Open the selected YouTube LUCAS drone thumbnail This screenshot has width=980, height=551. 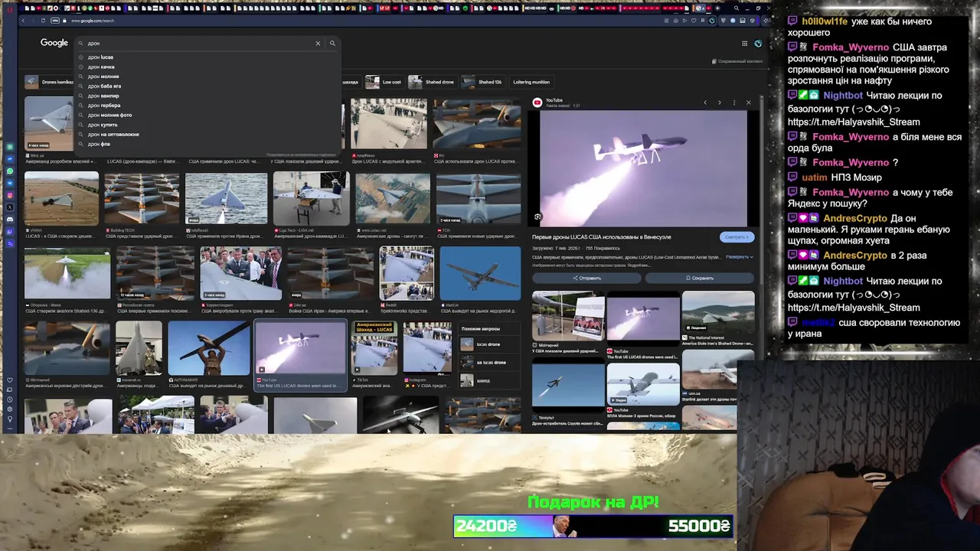point(300,348)
